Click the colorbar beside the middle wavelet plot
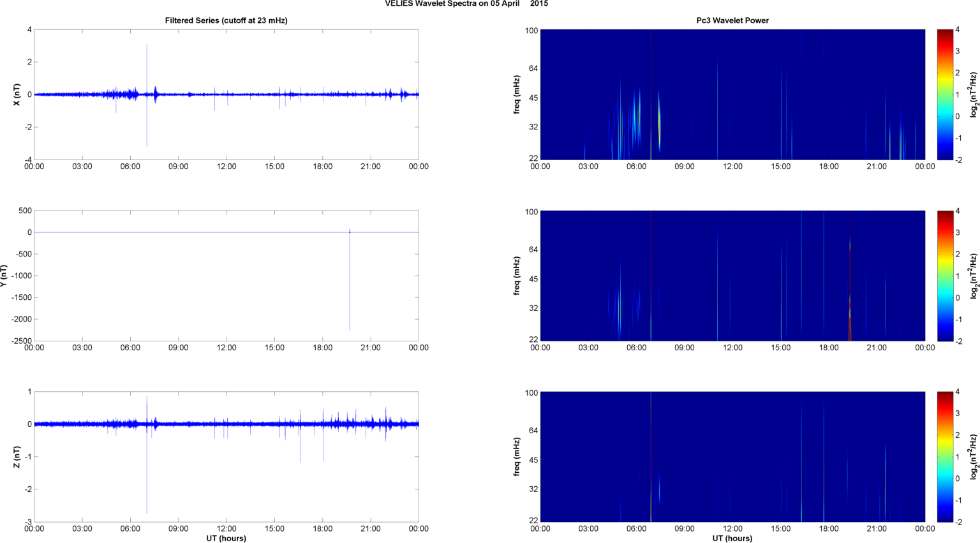Image resolution: width=980 pixels, height=543 pixels. [x=945, y=276]
